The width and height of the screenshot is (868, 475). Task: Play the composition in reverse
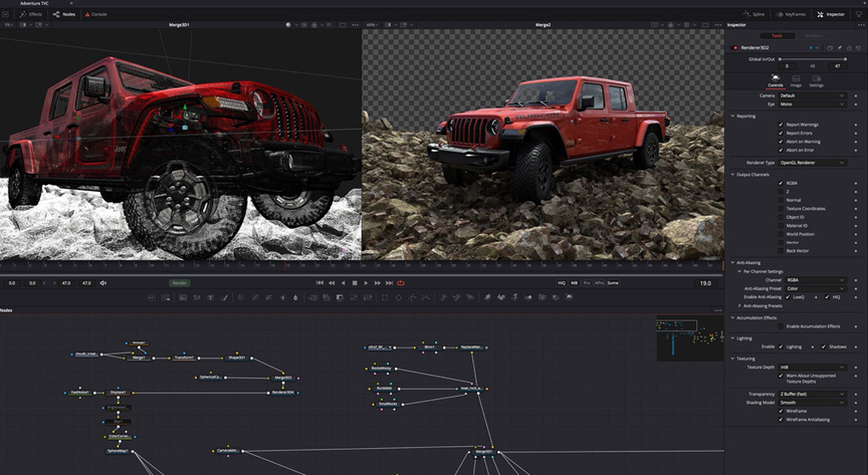pyautogui.click(x=343, y=283)
